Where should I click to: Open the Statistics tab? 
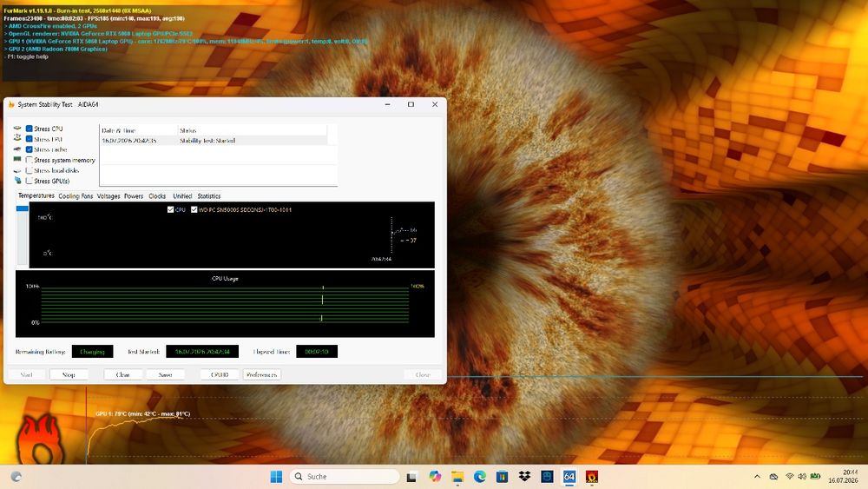click(208, 196)
